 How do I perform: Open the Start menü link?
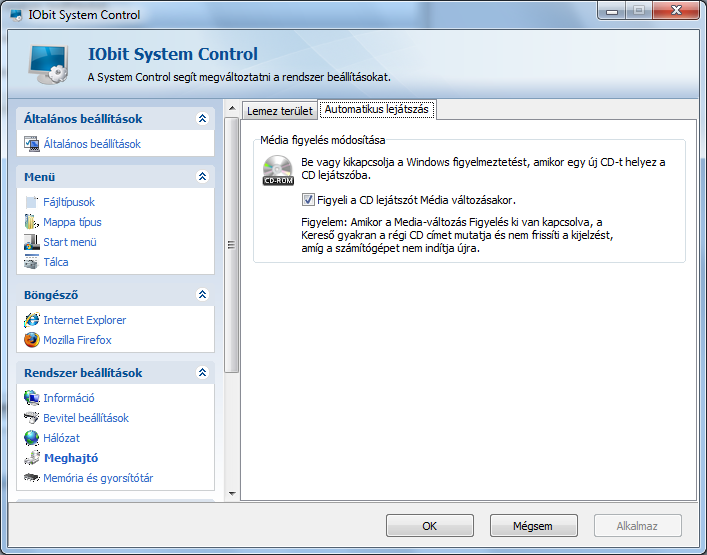click(x=70, y=242)
